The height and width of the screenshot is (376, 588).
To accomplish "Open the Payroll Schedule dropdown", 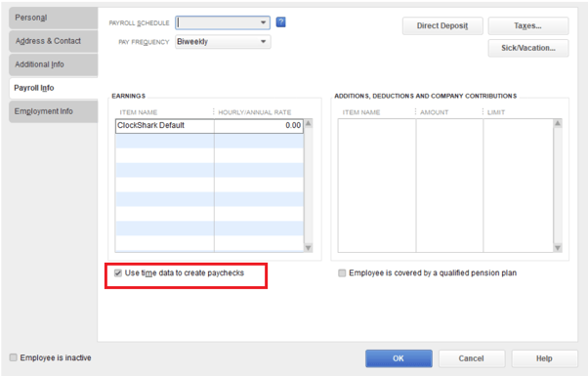I will [x=223, y=22].
